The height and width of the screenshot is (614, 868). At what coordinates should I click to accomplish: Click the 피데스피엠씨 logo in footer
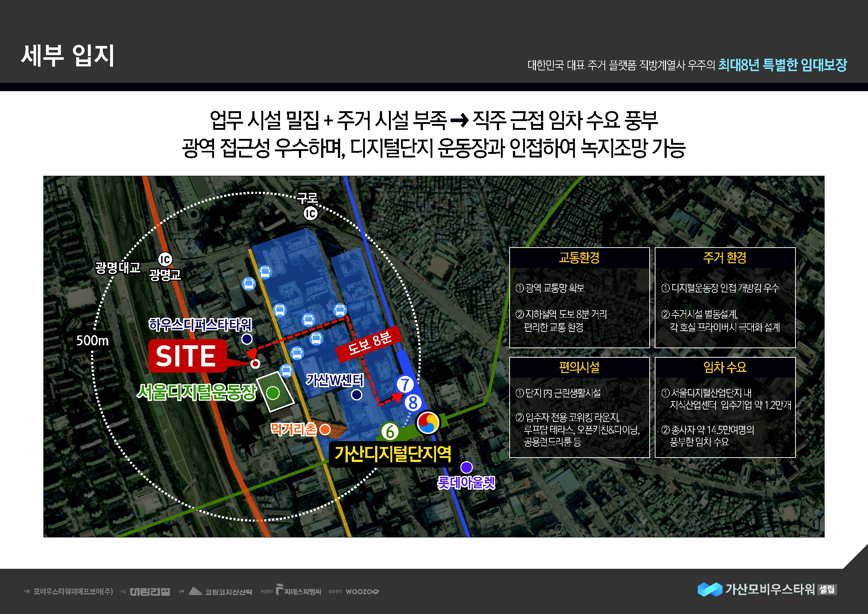pos(298,591)
